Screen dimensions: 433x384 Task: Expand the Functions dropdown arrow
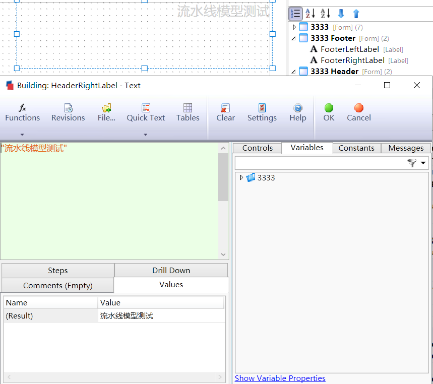tap(22, 135)
